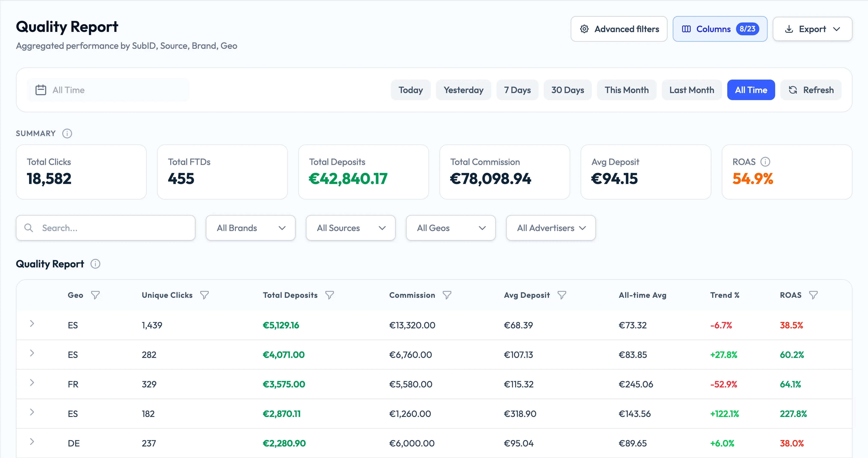Image resolution: width=868 pixels, height=458 pixels.
Task: Open the Columns 8/23 selector
Action: click(x=720, y=29)
